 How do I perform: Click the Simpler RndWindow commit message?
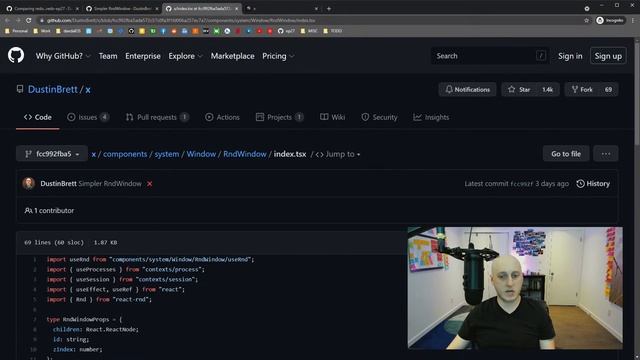point(110,184)
